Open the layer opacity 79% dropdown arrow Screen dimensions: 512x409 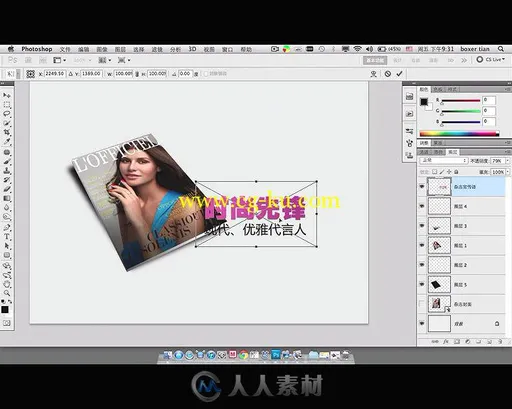point(508,161)
